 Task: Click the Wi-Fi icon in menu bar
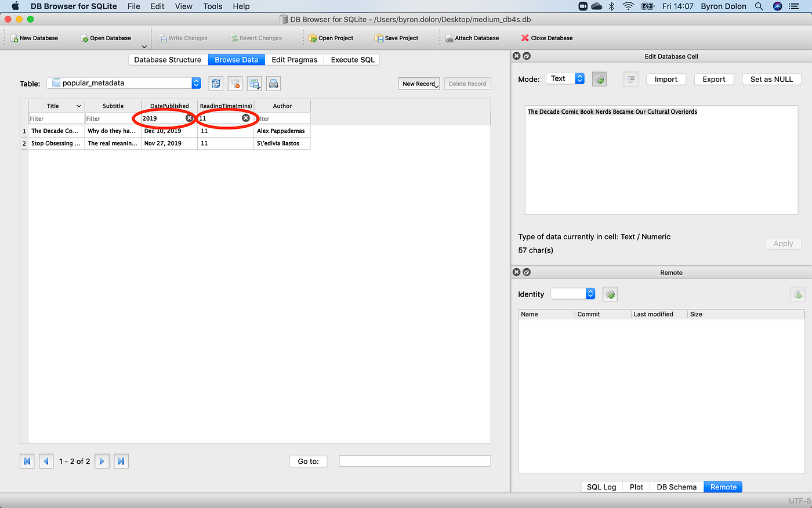tap(628, 6)
